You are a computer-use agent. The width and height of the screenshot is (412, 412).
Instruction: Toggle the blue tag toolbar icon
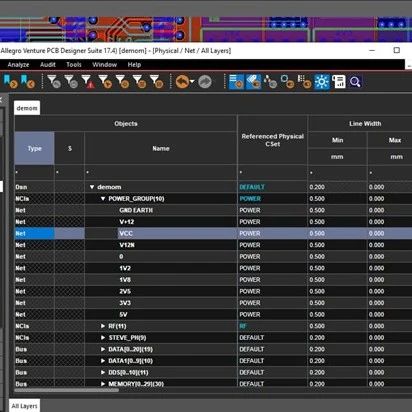point(254,82)
